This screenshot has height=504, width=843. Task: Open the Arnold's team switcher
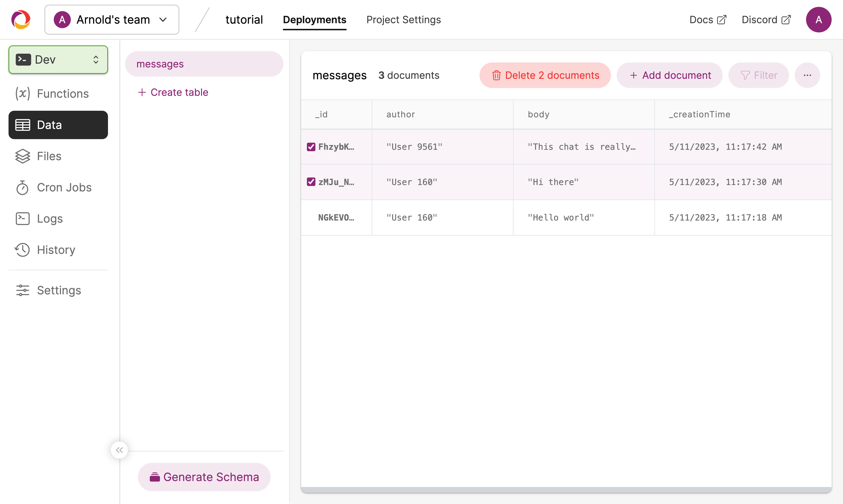112,19
